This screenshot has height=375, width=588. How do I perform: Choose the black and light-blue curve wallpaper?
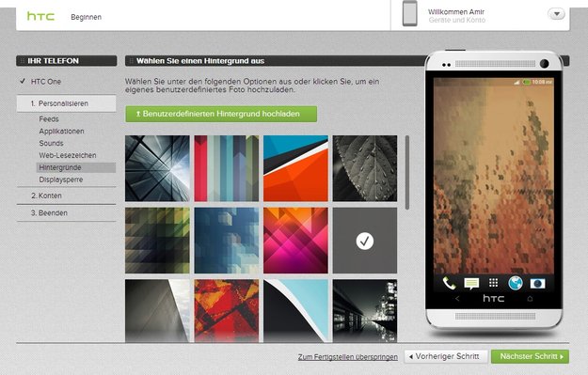pos(295,310)
